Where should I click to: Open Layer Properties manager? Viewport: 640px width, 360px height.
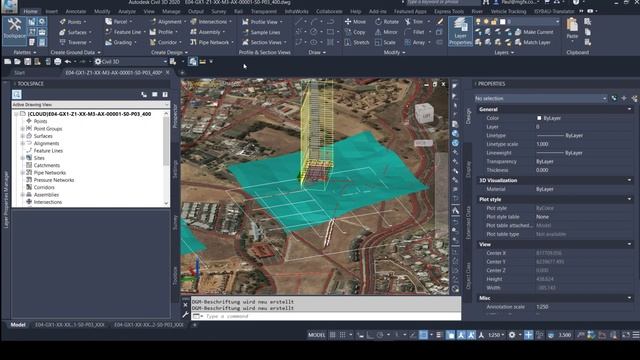(x=460, y=31)
